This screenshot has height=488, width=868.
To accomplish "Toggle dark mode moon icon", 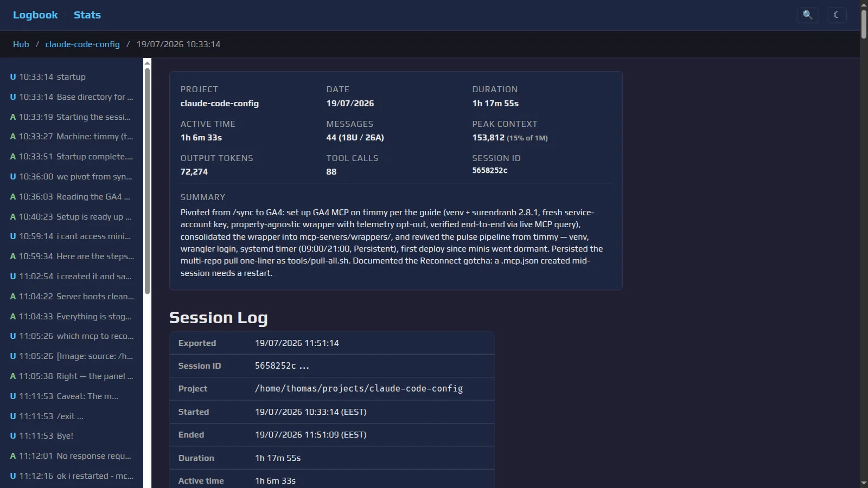I will 837,15.
